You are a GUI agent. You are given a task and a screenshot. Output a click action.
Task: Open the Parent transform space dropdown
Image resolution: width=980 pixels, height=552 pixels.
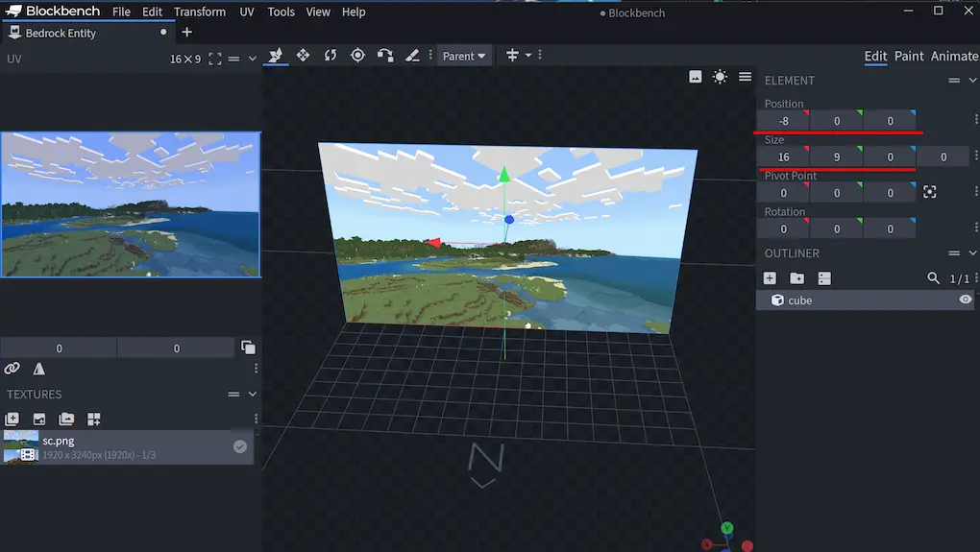(464, 57)
